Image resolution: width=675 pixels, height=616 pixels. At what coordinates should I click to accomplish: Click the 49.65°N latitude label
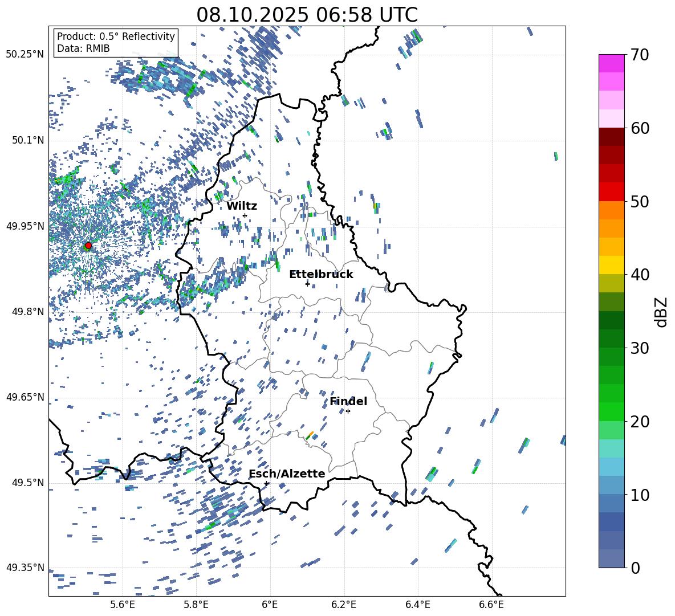pyautogui.click(x=25, y=397)
